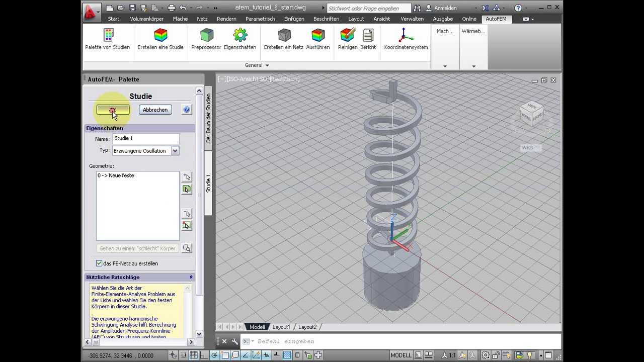Launch the Preprozessor tool
The image size is (644, 362).
[x=206, y=39]
